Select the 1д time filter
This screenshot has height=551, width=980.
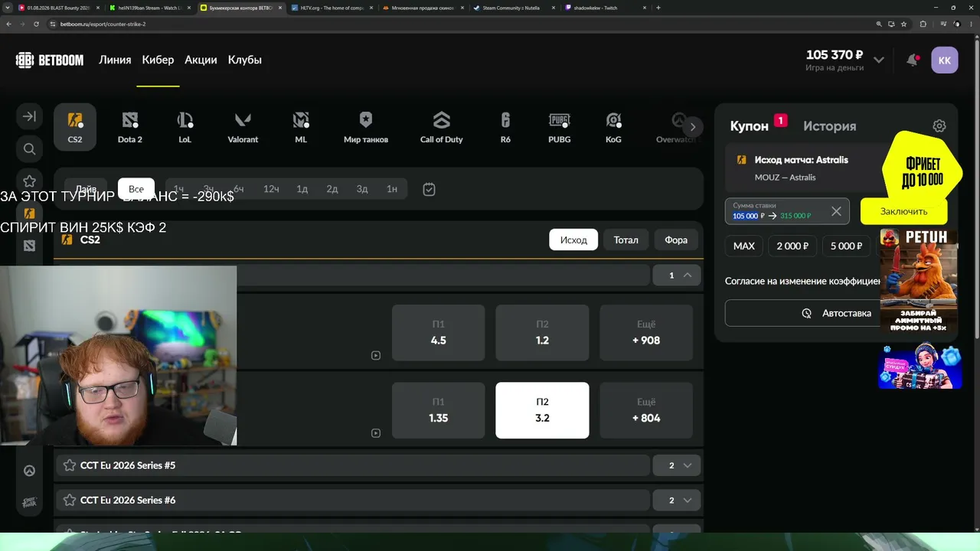pos(302,189)
